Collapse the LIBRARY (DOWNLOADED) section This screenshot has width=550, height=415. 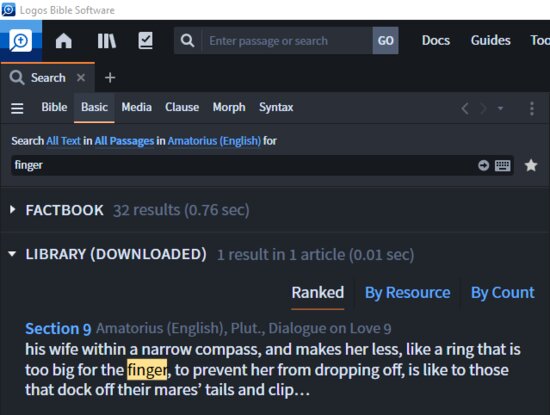12,254
